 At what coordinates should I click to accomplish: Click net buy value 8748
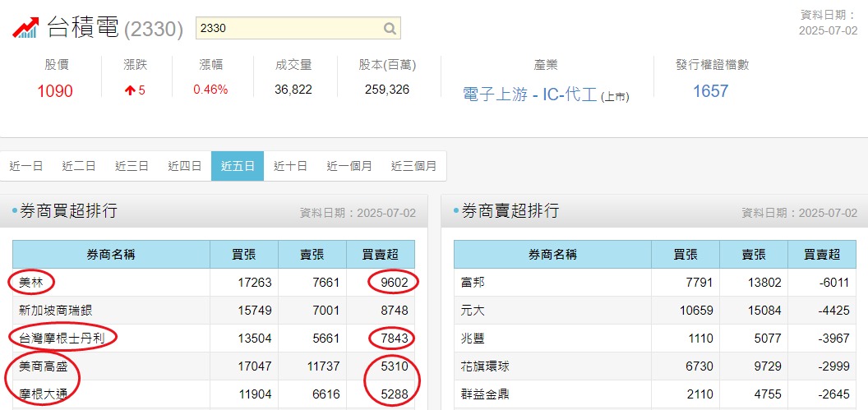(395, 311)
